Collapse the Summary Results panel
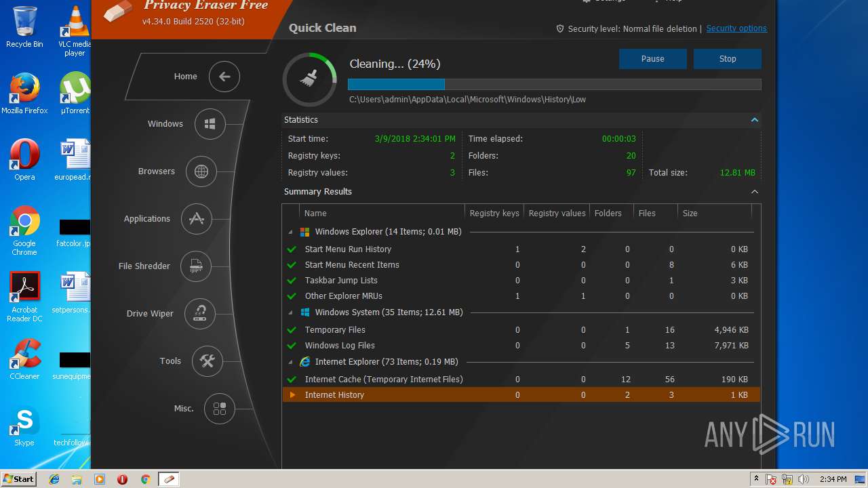Screen dimensions: 868x488 click(754, 192)
